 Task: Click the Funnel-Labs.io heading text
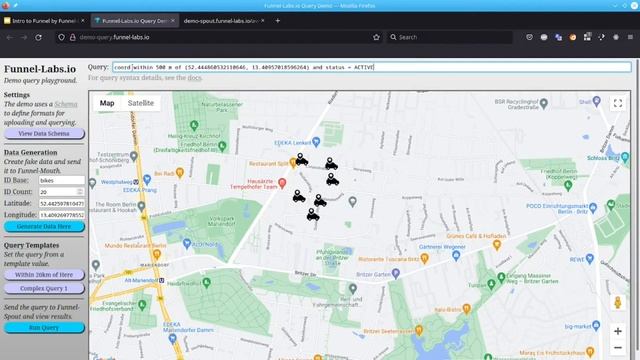click(x=40, y=69)
